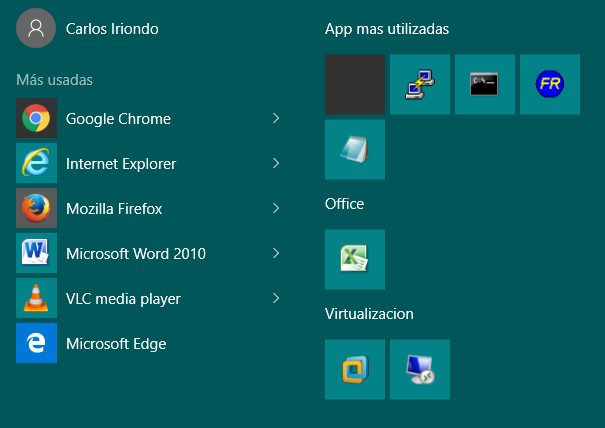Open the blue FR app tile
Screen dimensions: 605x428
[x=549, y=85]
